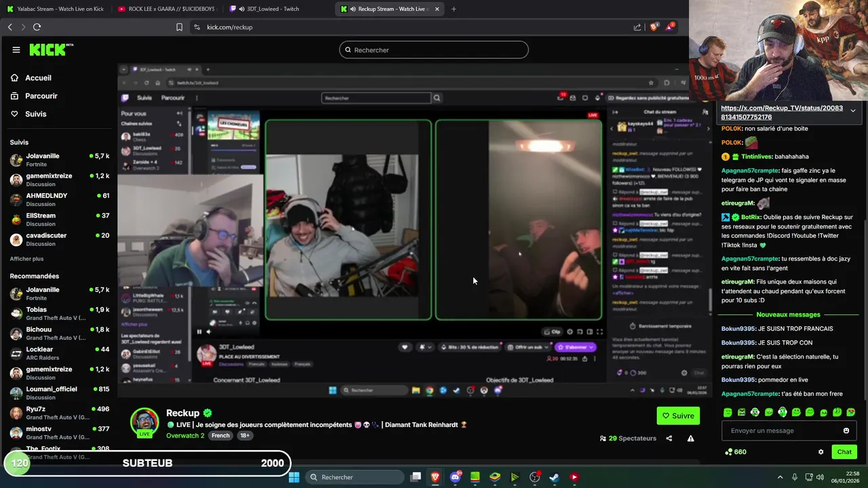Insert the first green Kick emote

728,412
